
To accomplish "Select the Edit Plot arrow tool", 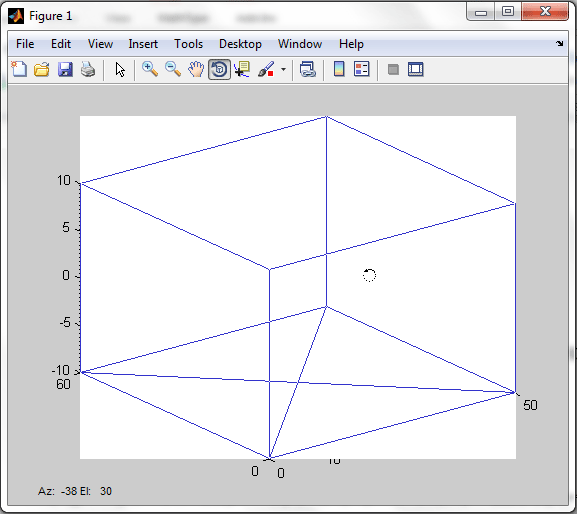I will (x=120, y=69).
